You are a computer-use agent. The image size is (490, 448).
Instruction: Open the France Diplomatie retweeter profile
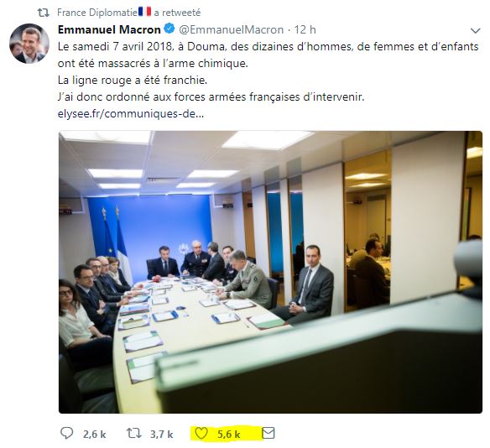point(97,13)
